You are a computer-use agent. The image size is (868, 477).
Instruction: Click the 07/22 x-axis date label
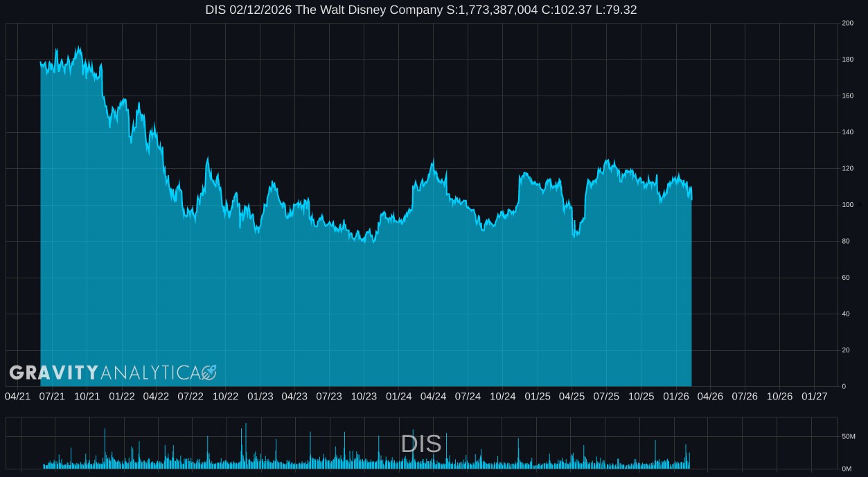point(191,397)
